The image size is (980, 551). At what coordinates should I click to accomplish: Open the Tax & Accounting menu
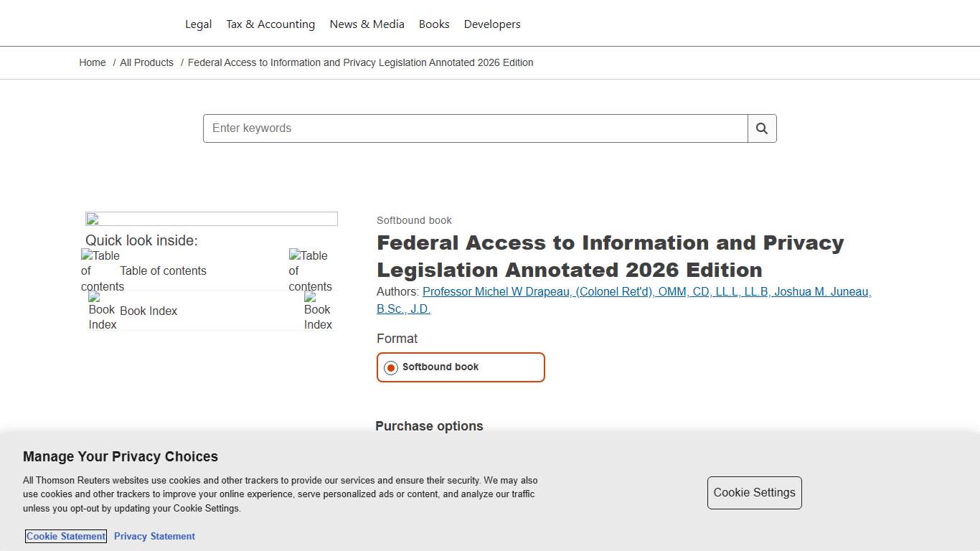[x=270, y=24]
